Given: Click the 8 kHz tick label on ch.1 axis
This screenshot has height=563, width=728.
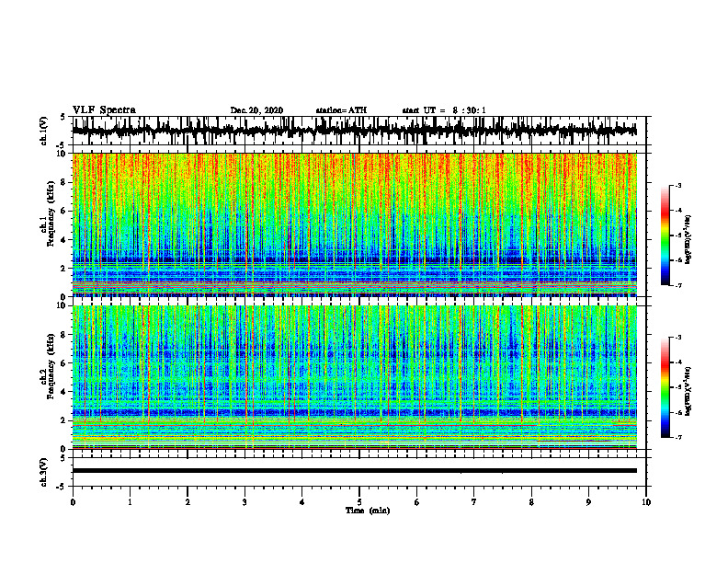Looking at the screenshot, I should 63,182.
